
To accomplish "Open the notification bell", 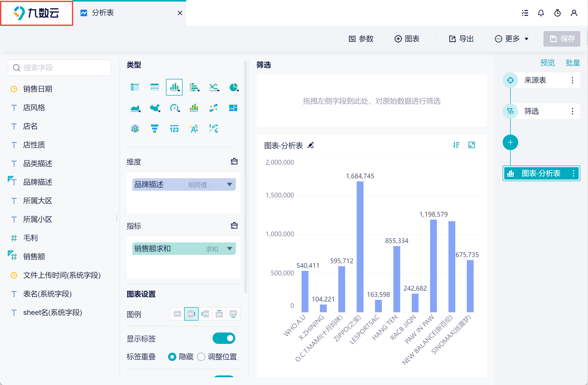I will click(541, 13).
